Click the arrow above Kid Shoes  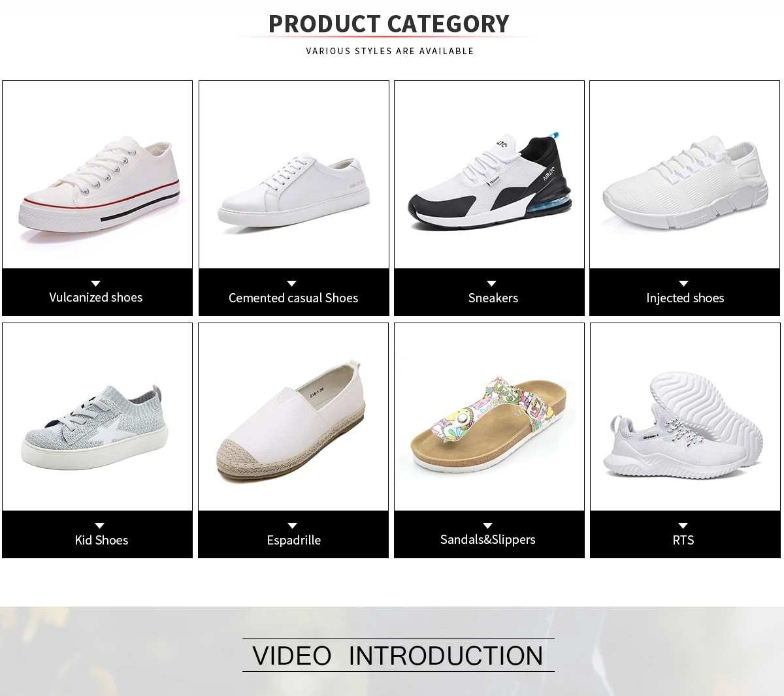click(x=100, y=526)
